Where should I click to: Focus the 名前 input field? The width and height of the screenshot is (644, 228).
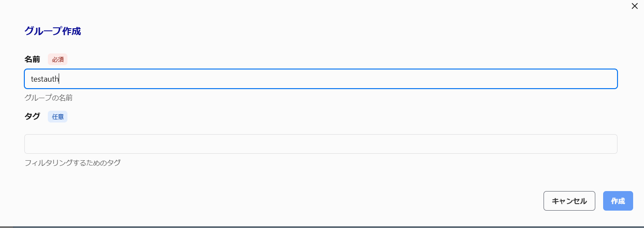(320, 79)
